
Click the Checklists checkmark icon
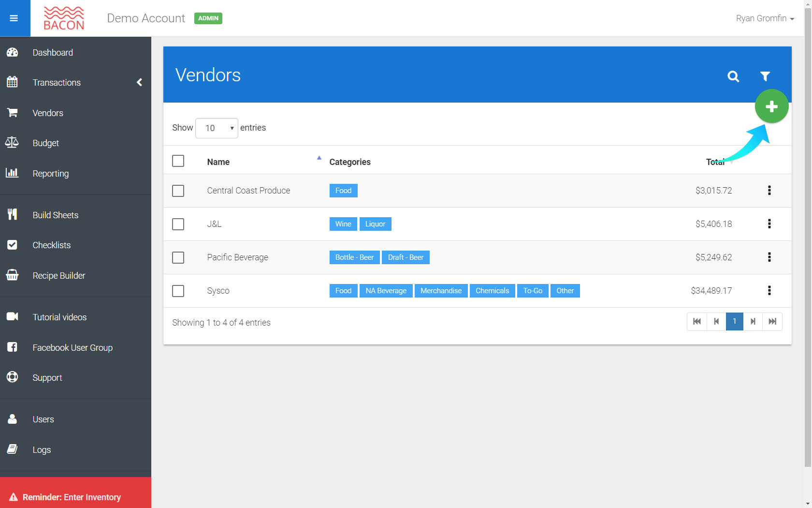(x=12, y=245)
